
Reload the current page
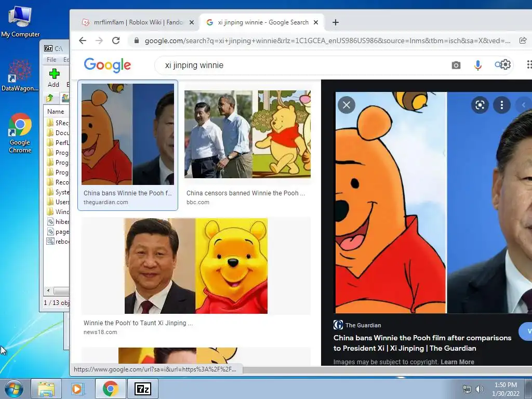116,41
